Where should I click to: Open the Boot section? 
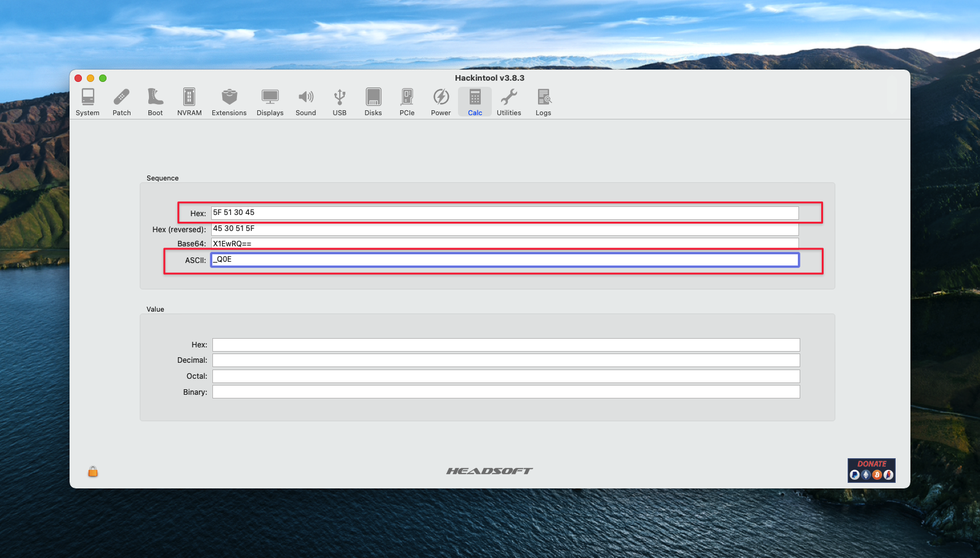tap(155, 102)
